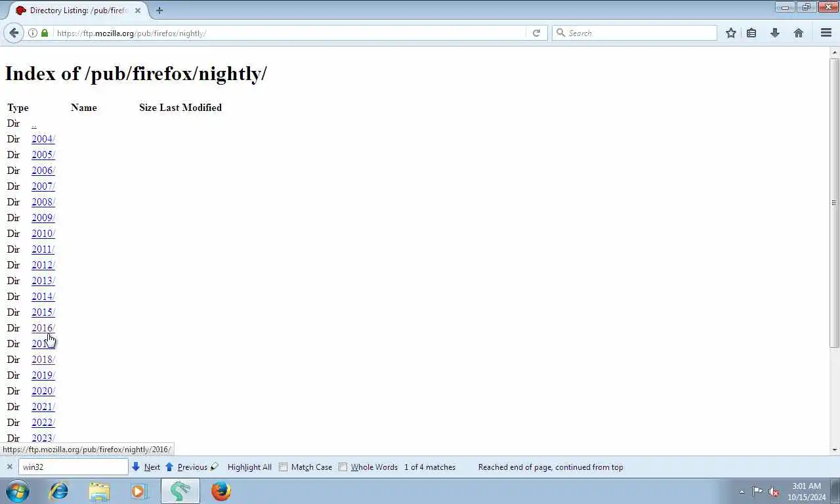Close the find bar with X

click(x=10, y=467)
